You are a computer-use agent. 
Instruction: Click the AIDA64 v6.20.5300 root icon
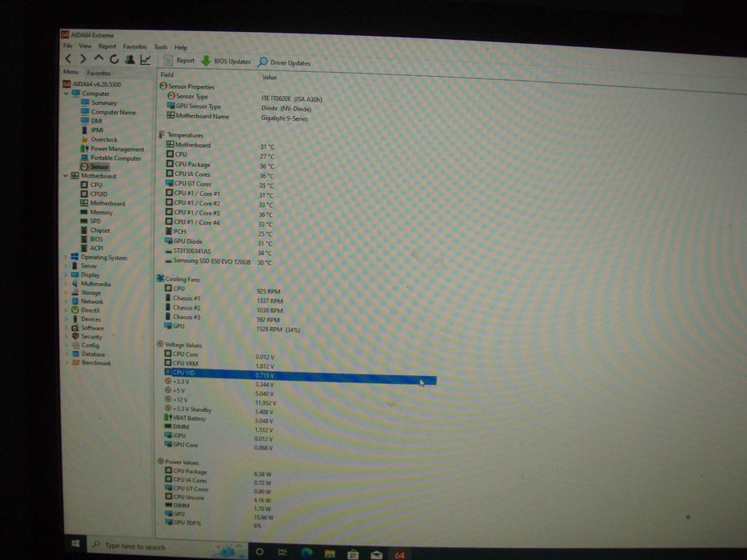[x=66, y=84]
